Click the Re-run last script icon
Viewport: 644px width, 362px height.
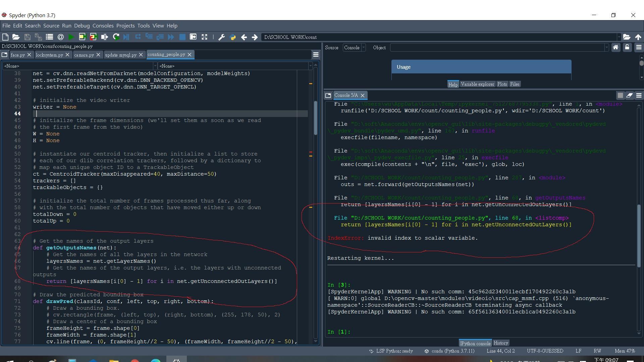(116, 37)
